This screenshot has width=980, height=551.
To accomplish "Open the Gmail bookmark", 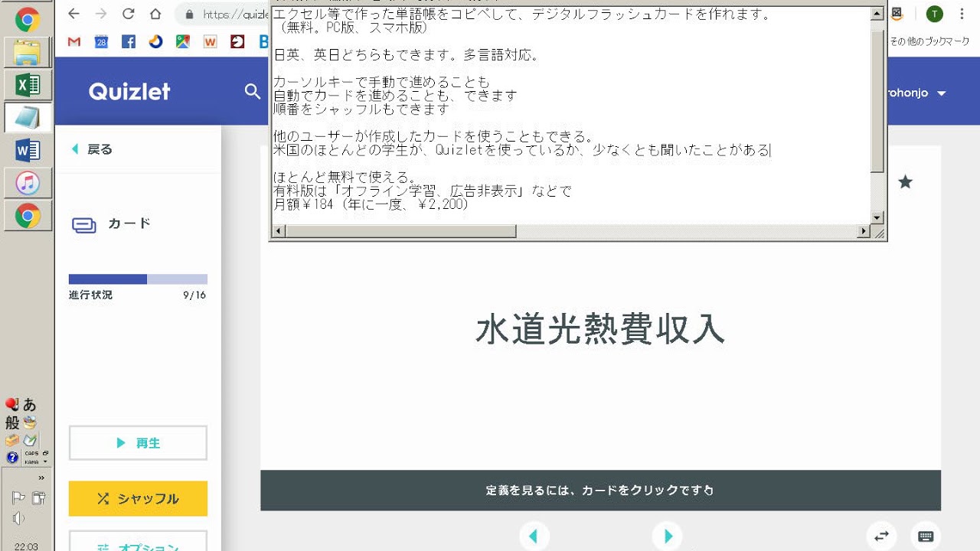I will 74,42.
